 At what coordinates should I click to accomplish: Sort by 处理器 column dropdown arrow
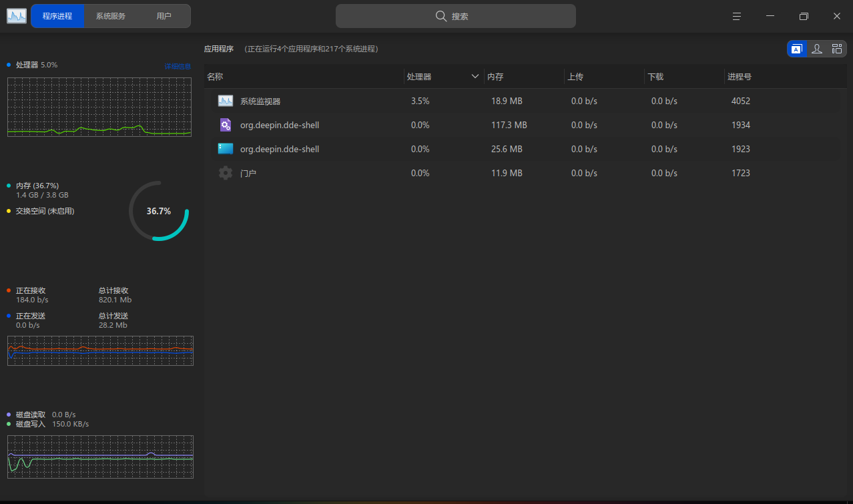[475, 77]
